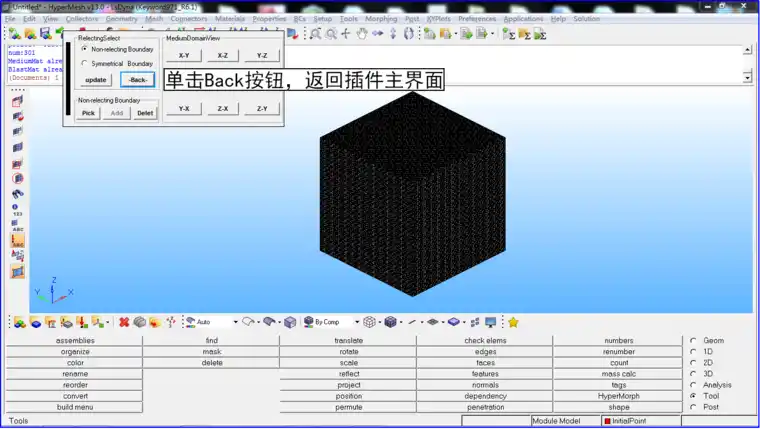
Task: Click the 123 numbers icon in left toolbar
Action: pyautogui.click(x=17, y=210)
